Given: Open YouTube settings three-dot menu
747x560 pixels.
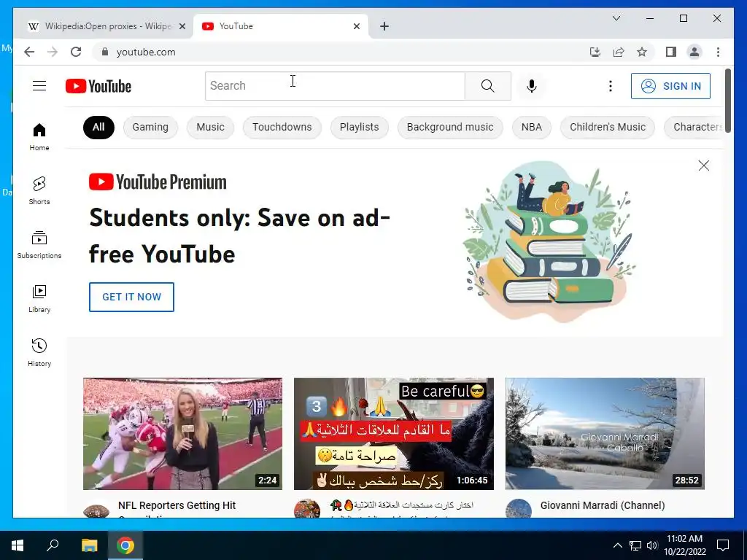Looking at the screenshot, I should 611,86.
